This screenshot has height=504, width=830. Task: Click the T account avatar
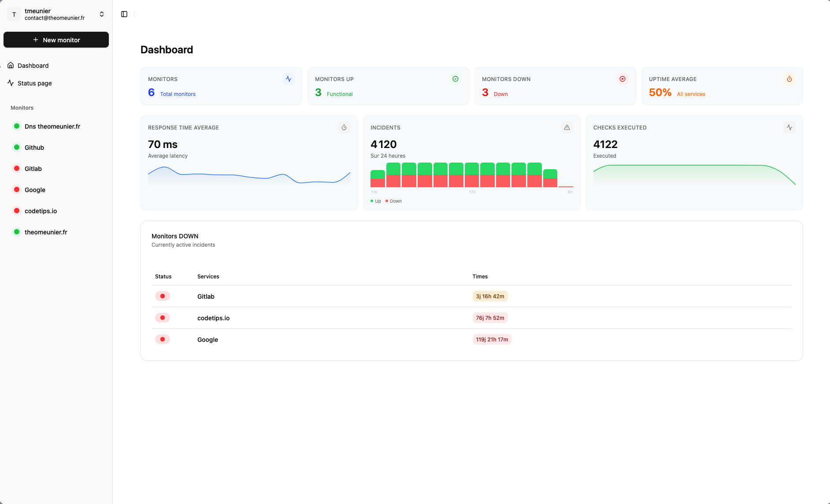[x=14, y=14]
